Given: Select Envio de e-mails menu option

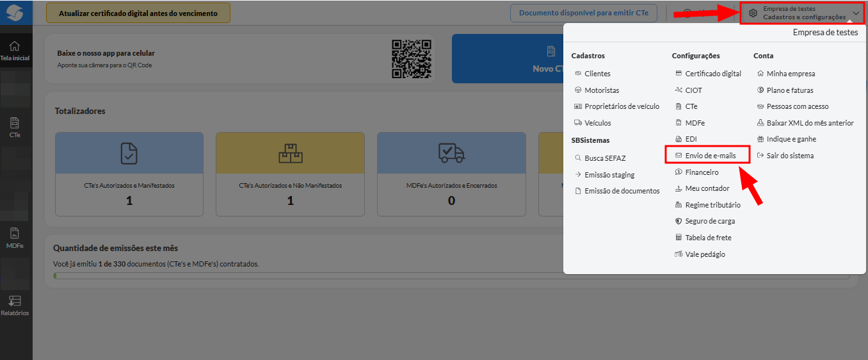Looking at the screenshot, I should 710,155.
